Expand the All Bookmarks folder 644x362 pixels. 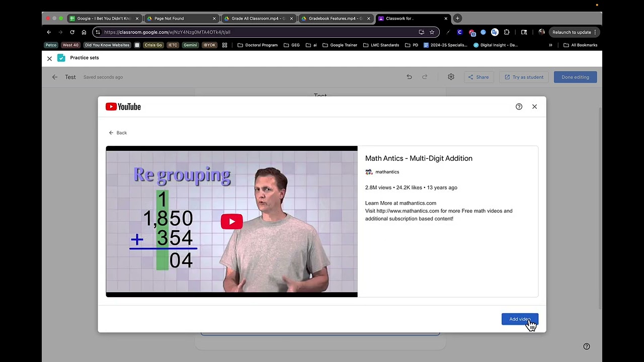(581, 45)
